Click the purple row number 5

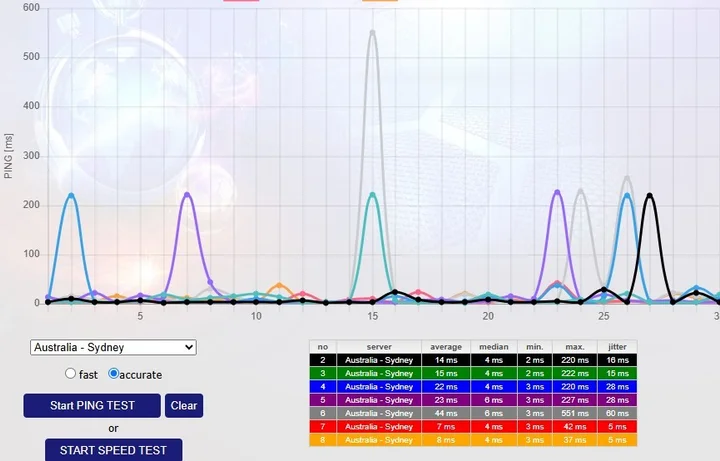322,399
